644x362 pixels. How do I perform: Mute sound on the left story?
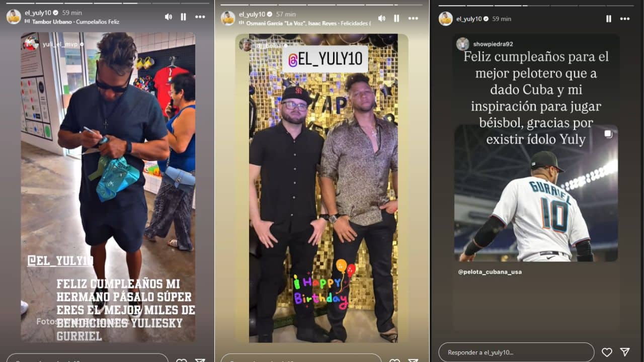coord(169,17)
